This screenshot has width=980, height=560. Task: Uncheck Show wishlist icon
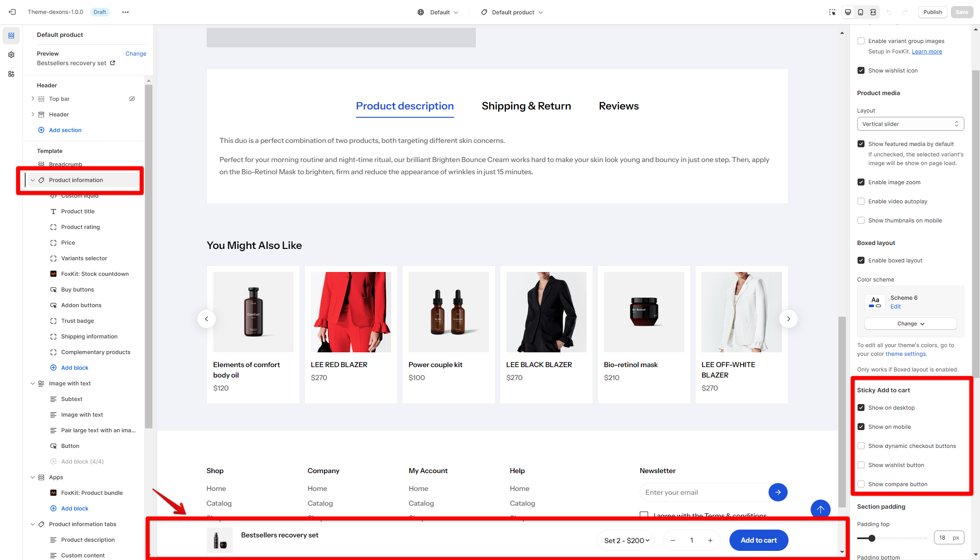(861, 70)
